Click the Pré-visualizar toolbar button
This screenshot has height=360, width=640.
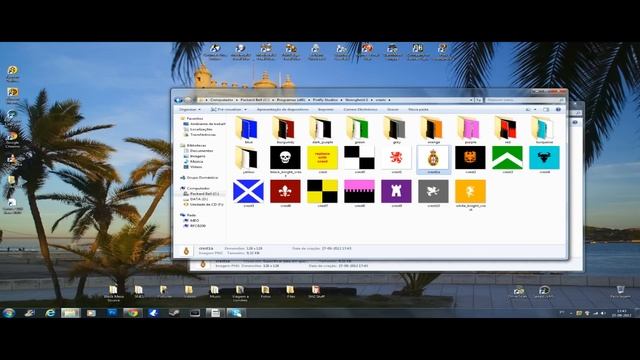[x=226, y=109]
